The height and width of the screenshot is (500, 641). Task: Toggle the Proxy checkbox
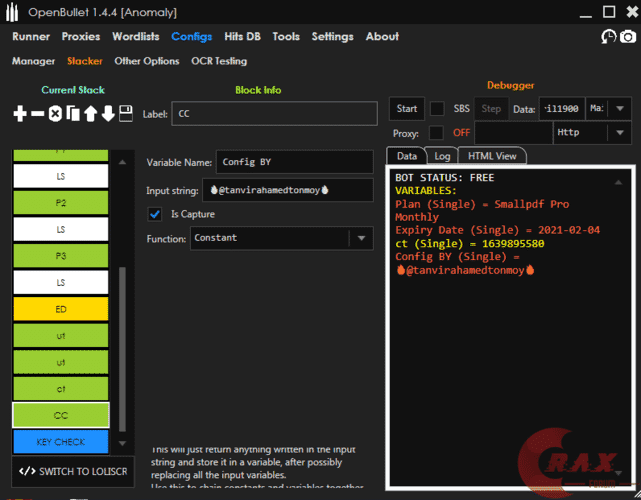point(437,132)
